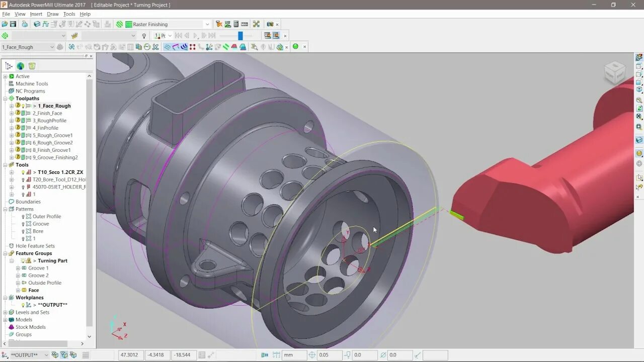This screenshot has width=644, height=362.
Task: Open the calculator icon in main toolbar
Action: click(235, 24)
